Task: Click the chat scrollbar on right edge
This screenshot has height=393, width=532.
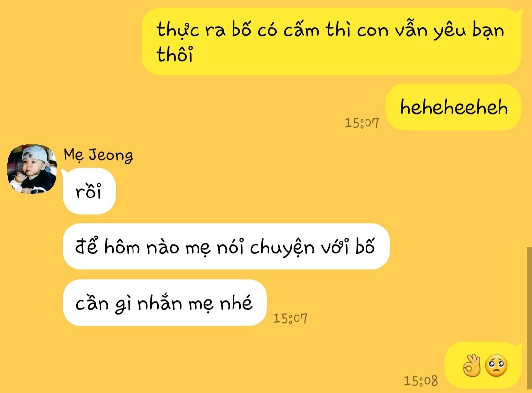Action: point(529,319)
